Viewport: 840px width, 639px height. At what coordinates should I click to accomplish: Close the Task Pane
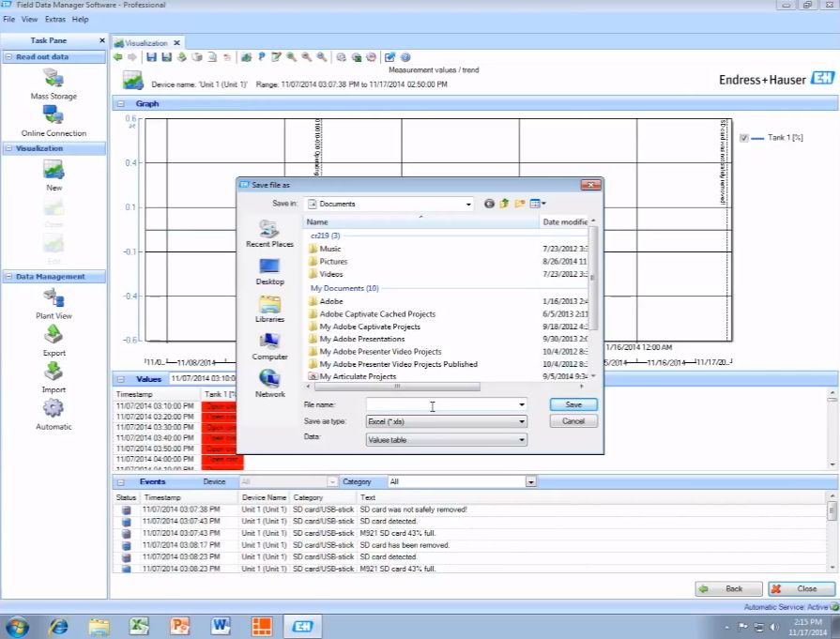coord(101,40)
